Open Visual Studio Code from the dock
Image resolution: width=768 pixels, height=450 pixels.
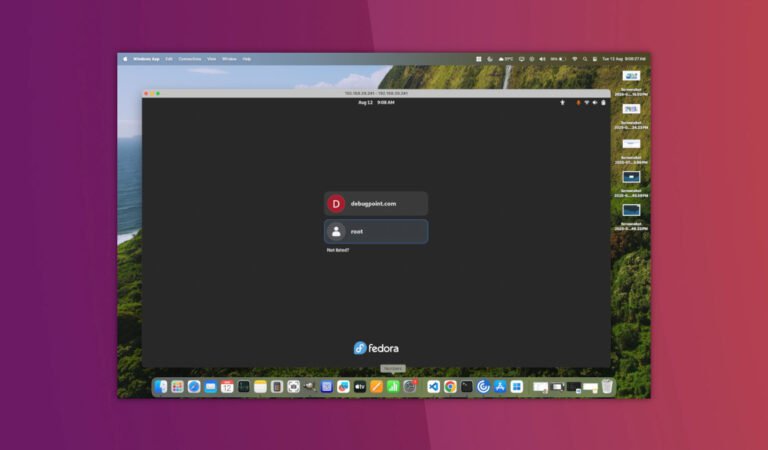433,386
